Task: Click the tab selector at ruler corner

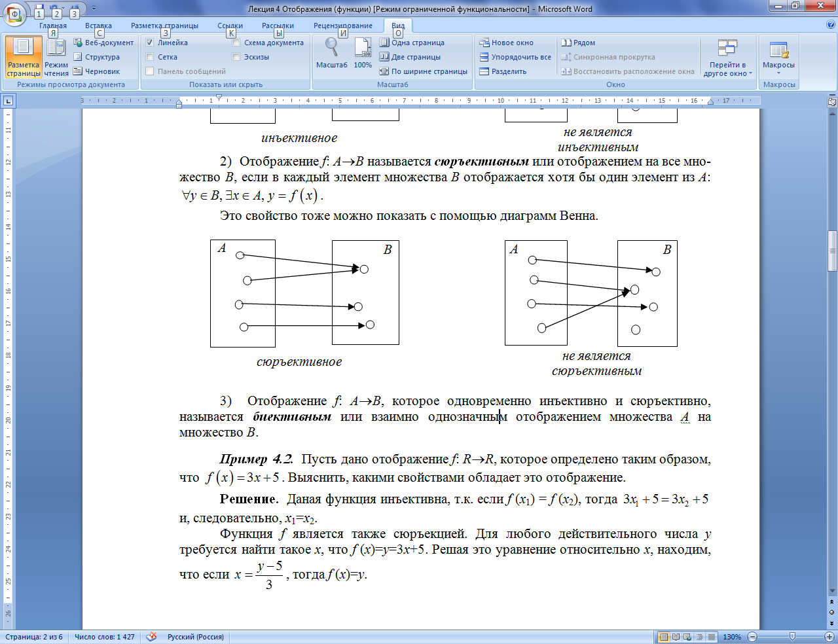Action: pos(8,101)
